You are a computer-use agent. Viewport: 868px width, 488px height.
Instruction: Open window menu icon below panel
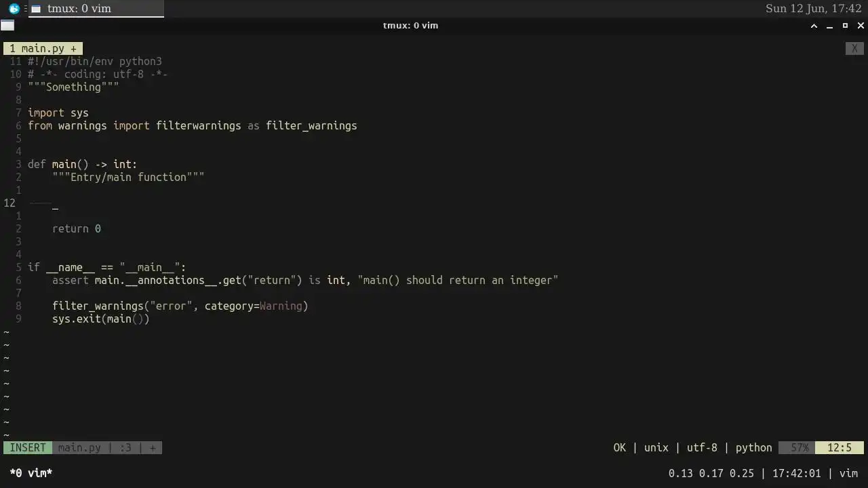[7, 26]
